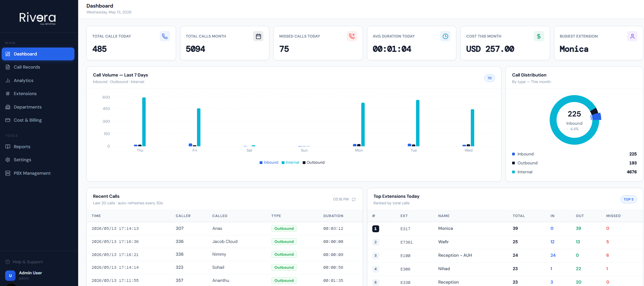Click the rank 1 badge for Monica
Screen dimensions: 644x286
click(376, 229)
